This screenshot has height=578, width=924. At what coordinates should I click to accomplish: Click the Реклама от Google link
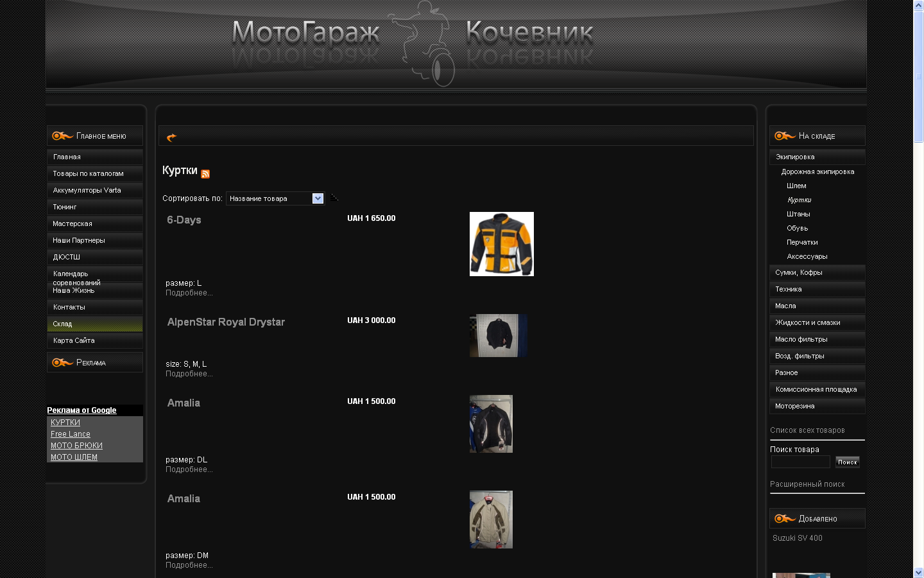(x=81, y=410)
